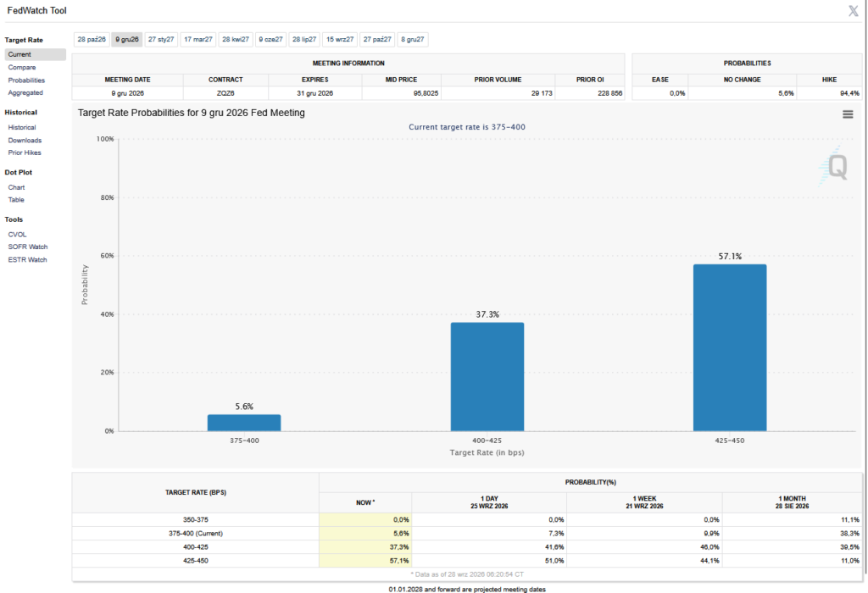Select the 27 sty27 meeting tab

point(161,39)
